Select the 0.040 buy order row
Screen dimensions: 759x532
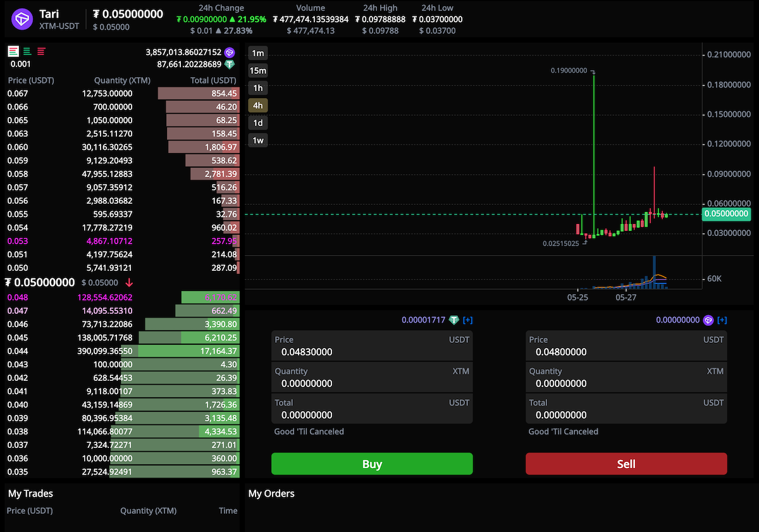coord(122,404)
